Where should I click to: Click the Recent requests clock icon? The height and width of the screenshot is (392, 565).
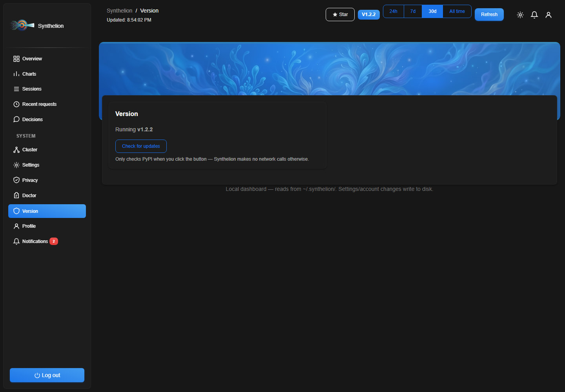(16, 104)
